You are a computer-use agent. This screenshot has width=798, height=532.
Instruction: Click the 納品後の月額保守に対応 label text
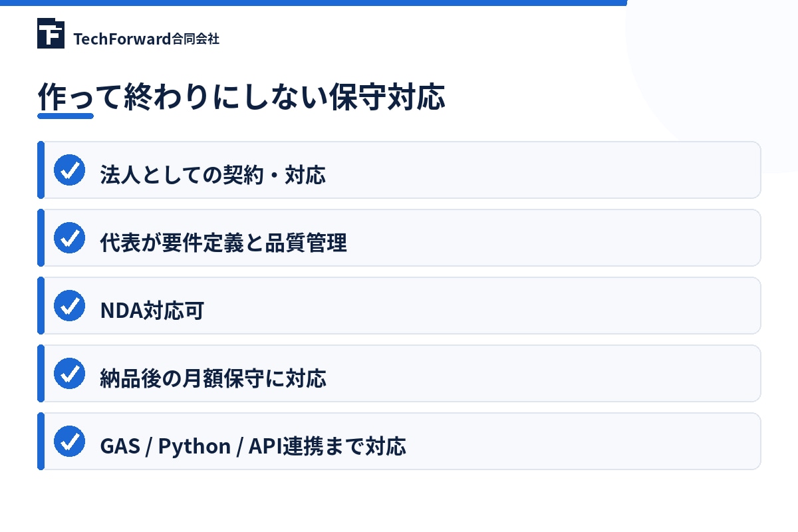(213, 378)
